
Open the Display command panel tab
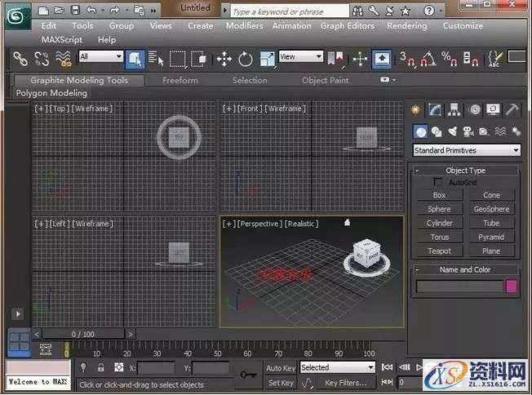coord(493,109)
